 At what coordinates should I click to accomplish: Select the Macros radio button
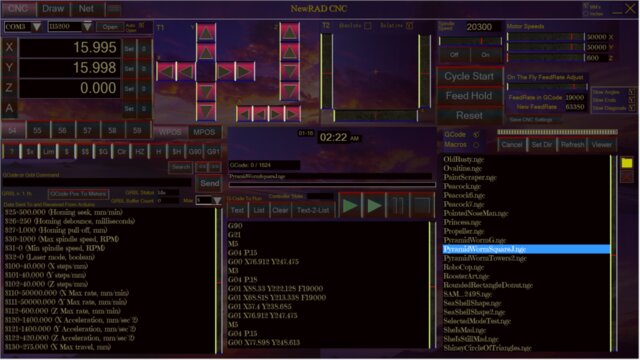tap(476, 144)
